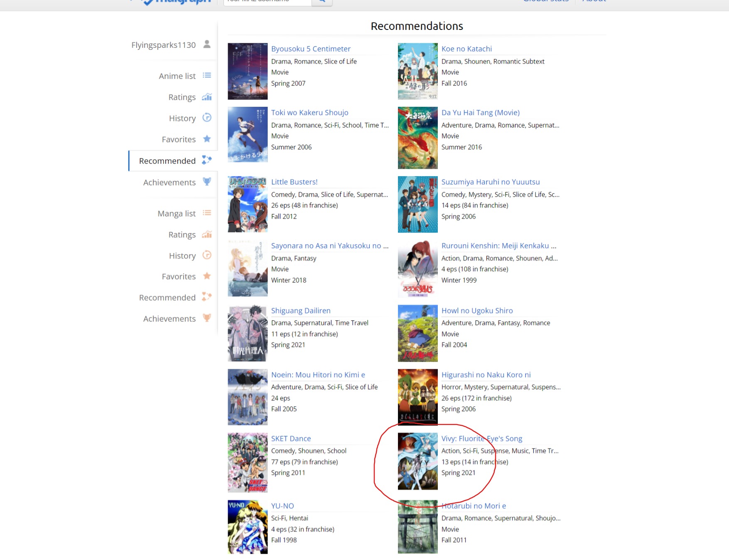The image size is (729, 560).
Task: Click the Hotarubi no Mori e poster
Action: (418, 527)
